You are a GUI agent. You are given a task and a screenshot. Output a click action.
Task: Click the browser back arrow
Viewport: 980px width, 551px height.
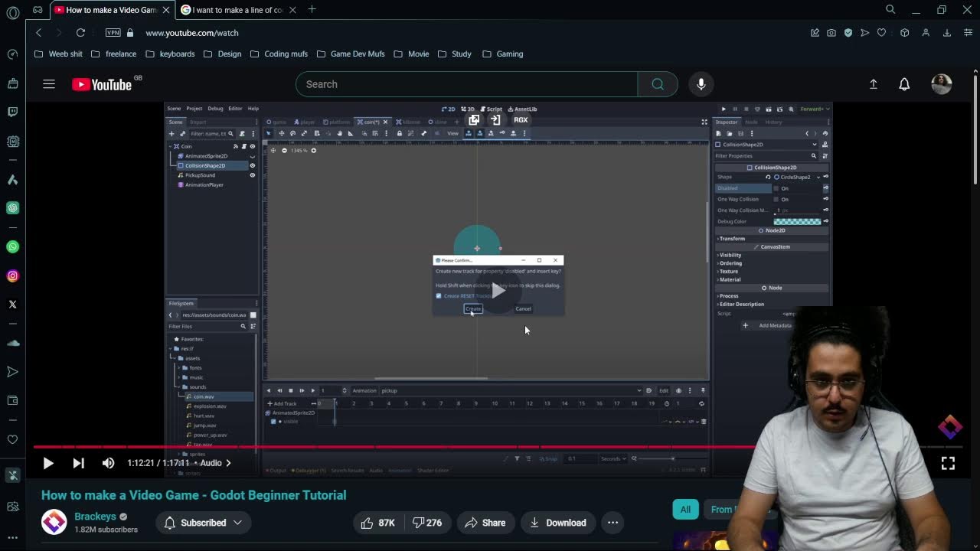[x=38, y=33]
